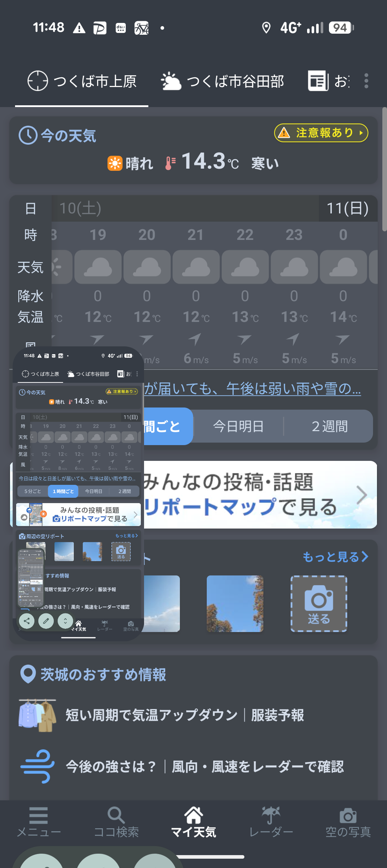
Task: Tap the chevron on リポートマップ banner
Action: click(362, 495)
